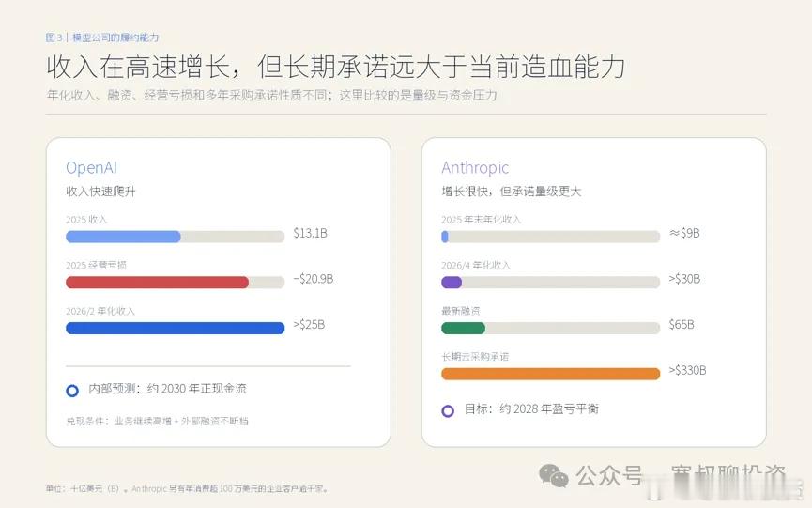Click the WeChat logo icon in watermark

click(554, 475)
